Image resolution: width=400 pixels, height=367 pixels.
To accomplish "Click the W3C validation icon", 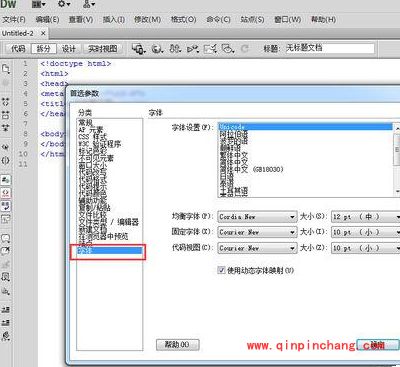I will click(193, 49).
